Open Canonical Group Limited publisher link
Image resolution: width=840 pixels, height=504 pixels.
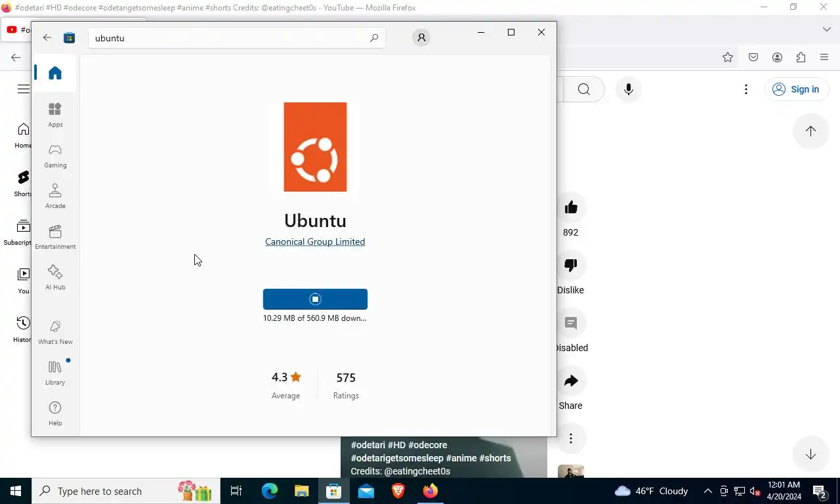[315, 241]
